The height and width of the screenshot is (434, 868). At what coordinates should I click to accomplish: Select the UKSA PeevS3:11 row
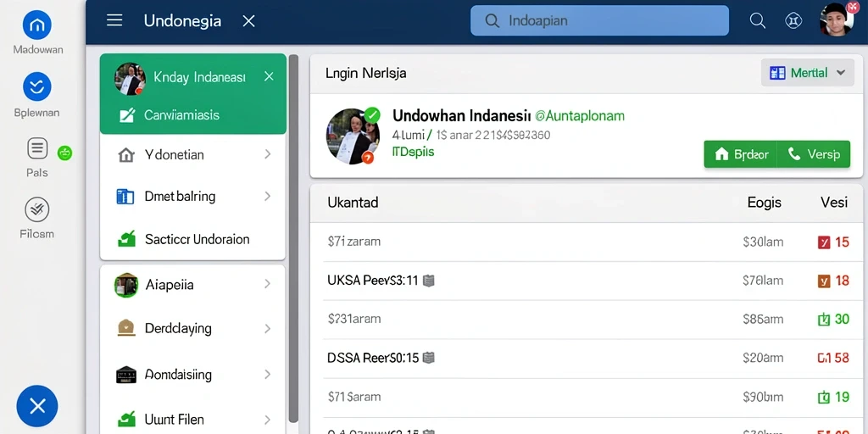pyautogui.click(x=587, y=281)
